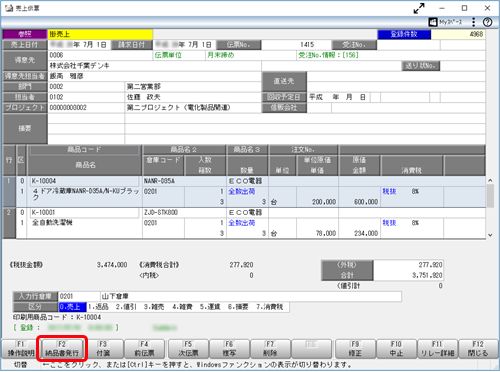The width and height of the screenshot is (500, 372).
Task: Click the help question mark icon
Action: (x=488, y=22)
